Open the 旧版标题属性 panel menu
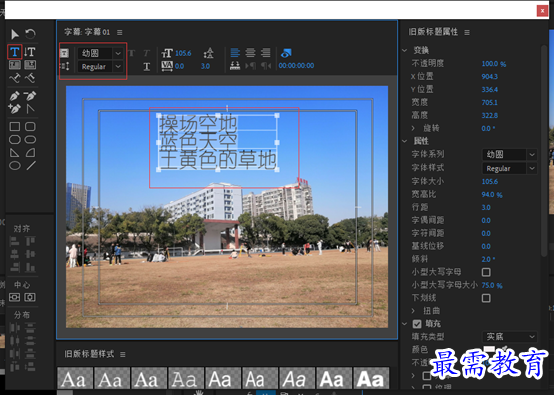Screen dimensions: 554x395 coord(467,33)
